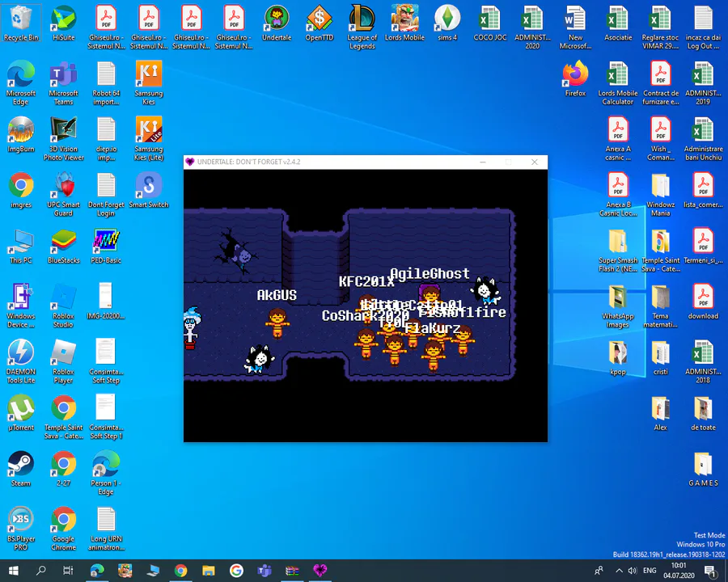Screen dimensions: 728x582
Task: Open the WhatsApp Images folder
Action: tap(618, 306)
